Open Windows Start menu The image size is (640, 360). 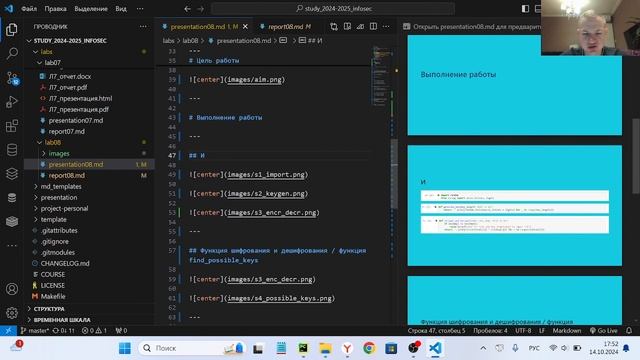tap(124, 348)
